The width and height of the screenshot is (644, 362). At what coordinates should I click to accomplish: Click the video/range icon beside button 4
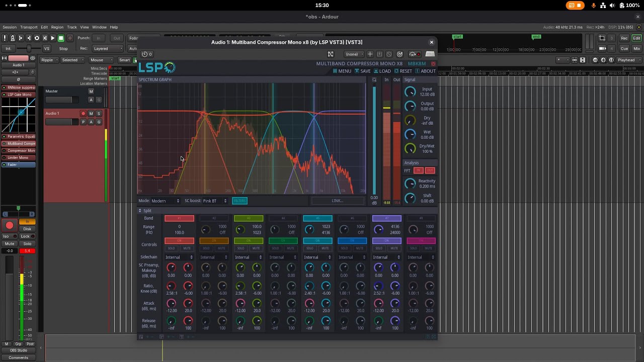tap(602, 49)
